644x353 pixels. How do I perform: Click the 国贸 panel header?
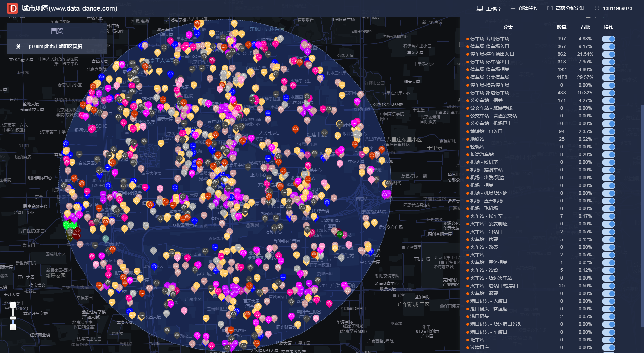(x=57, y=31)
